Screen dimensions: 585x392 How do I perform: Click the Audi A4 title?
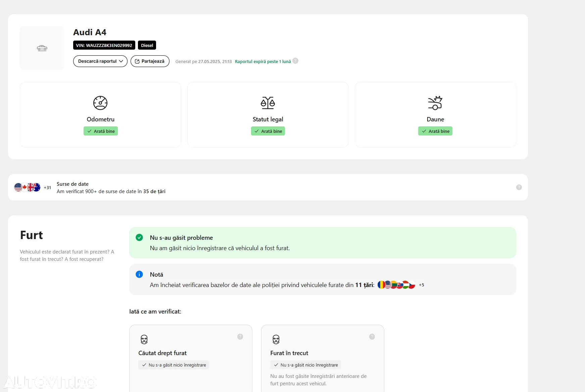point(90,32)
